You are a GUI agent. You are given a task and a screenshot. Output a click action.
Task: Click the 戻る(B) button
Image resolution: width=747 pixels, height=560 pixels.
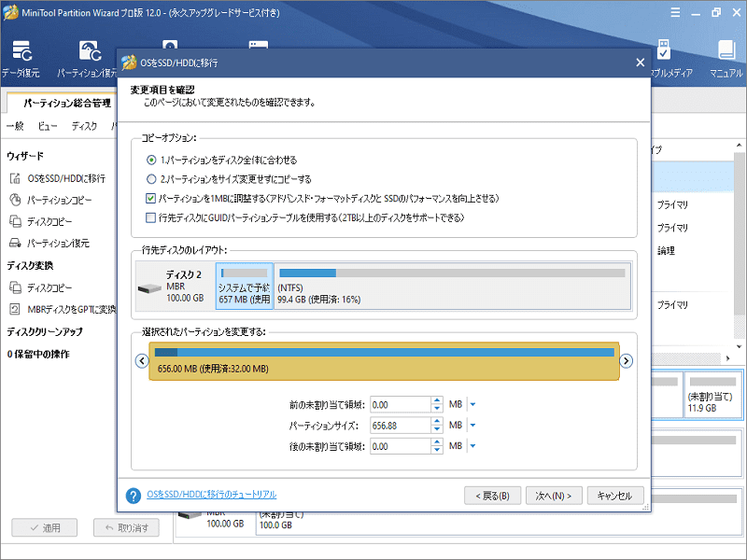pos(493,496)
